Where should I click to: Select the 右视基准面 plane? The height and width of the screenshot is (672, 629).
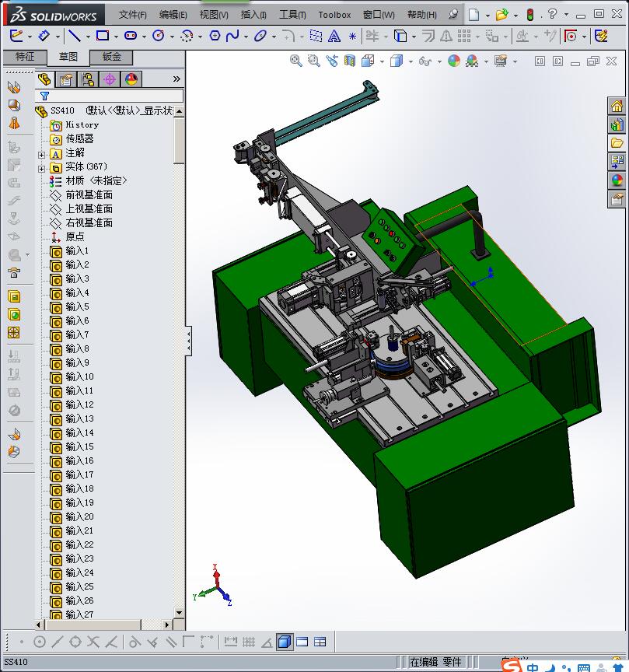click(89, 222)
